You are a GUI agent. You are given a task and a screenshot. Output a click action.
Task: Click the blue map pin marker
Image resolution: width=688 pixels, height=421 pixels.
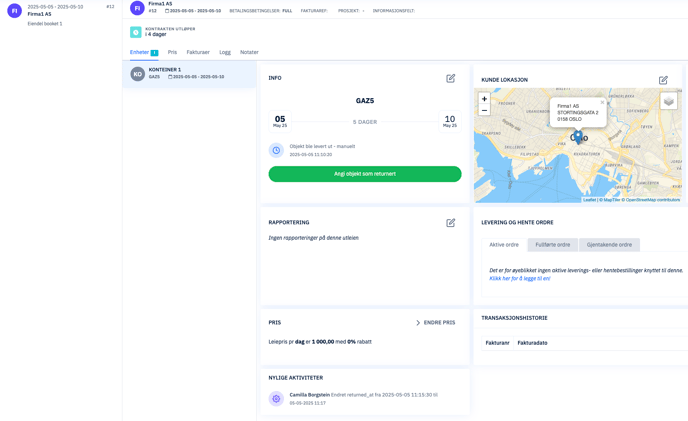pos(578,137)
